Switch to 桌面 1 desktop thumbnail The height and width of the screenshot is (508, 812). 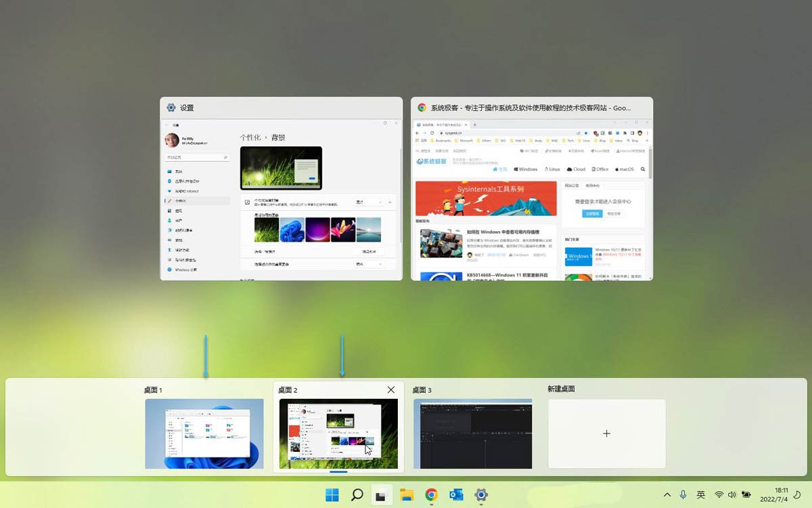pyautogui.click(x=204, y=433)
